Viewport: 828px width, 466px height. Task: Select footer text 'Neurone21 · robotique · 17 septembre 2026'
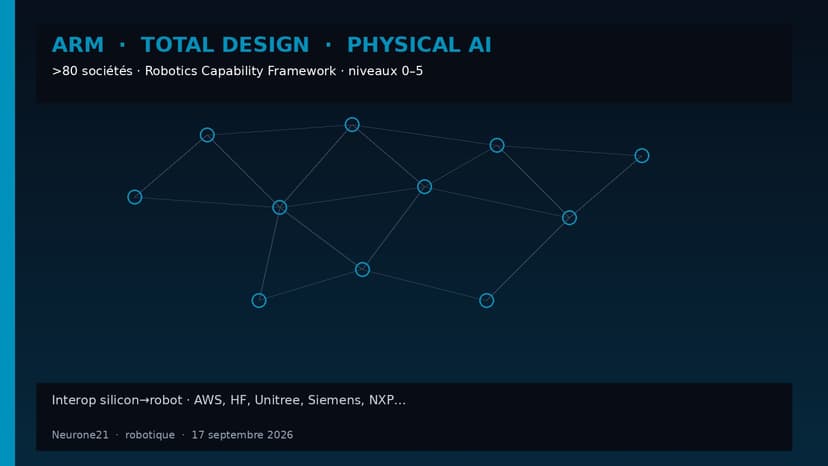click(x=172, y=435)
